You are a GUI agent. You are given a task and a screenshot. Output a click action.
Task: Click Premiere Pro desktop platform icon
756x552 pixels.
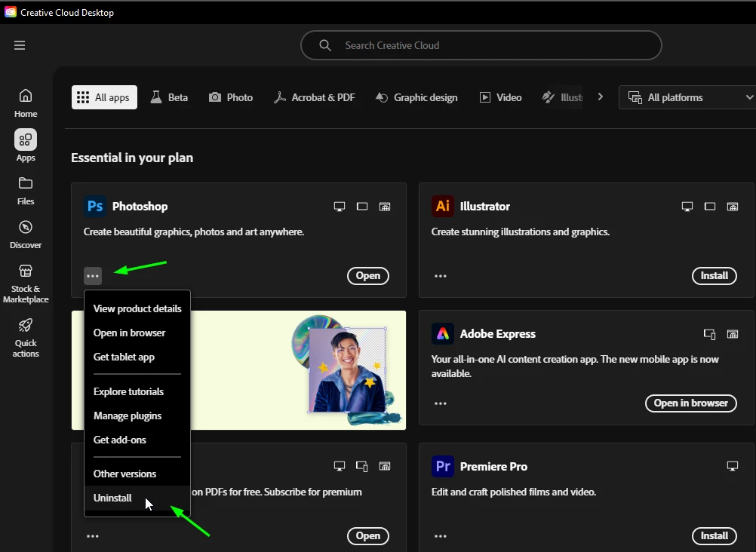(733, 466)
